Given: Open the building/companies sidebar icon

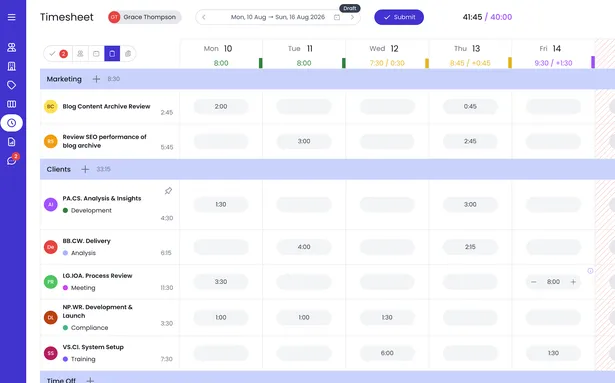Looking at the screenshot, I should [11, 66].
